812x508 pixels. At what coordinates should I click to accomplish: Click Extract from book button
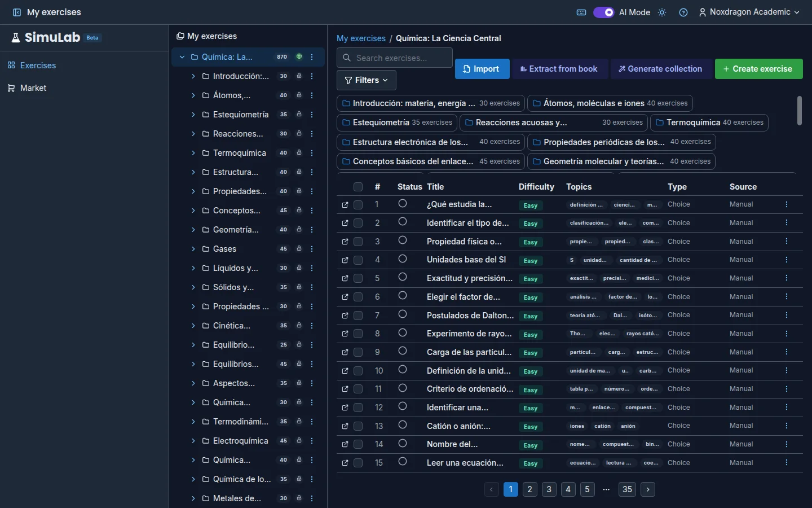pyautogui.click(x=559, y=69)
